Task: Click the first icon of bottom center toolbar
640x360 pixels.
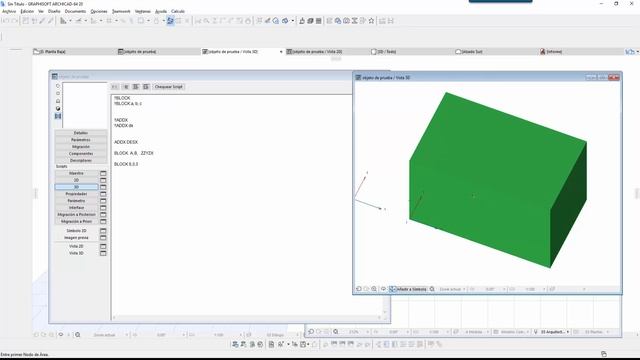Action: 235,344
